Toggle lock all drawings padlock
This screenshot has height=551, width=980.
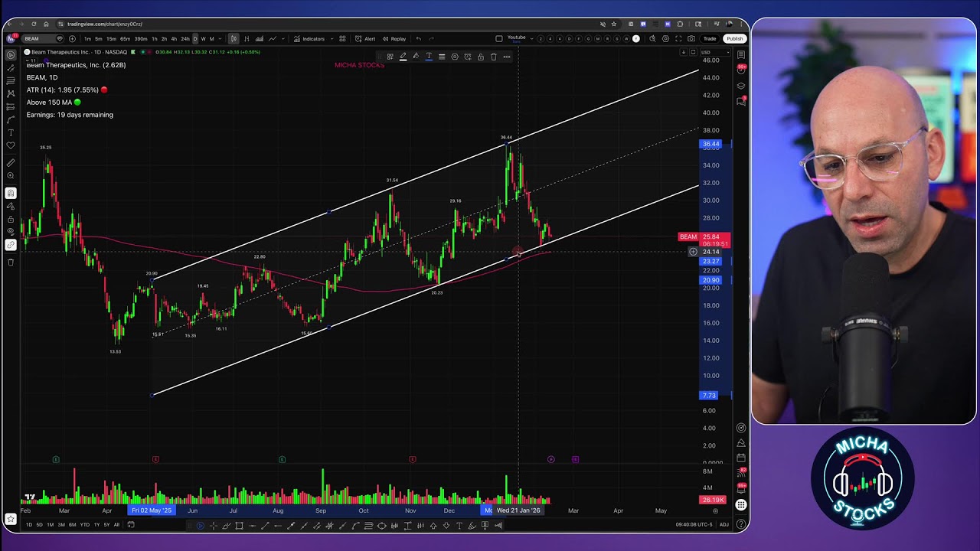click(11, 220)
